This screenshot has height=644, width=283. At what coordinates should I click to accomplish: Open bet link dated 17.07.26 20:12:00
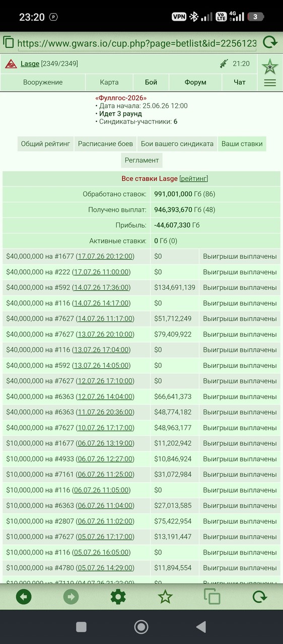click(x=105, y=256)
